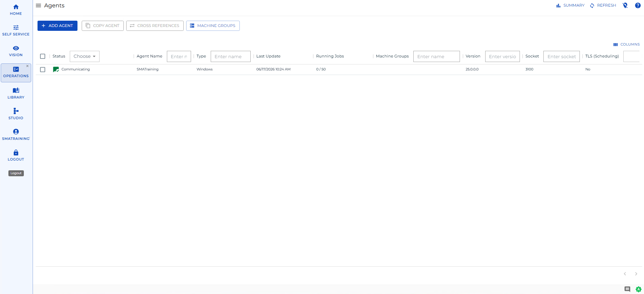Open the Columns chooser
644x294 pixels.
pos(626,45)
